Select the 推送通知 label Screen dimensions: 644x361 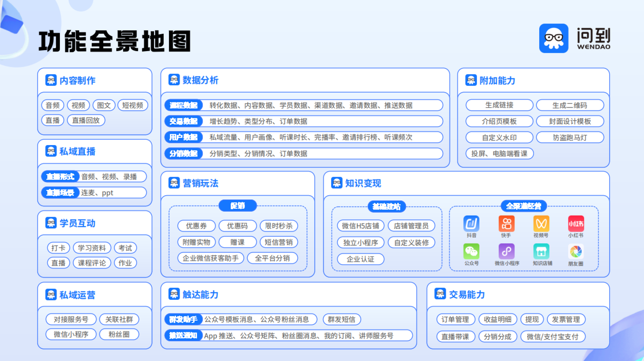[183, 335]
